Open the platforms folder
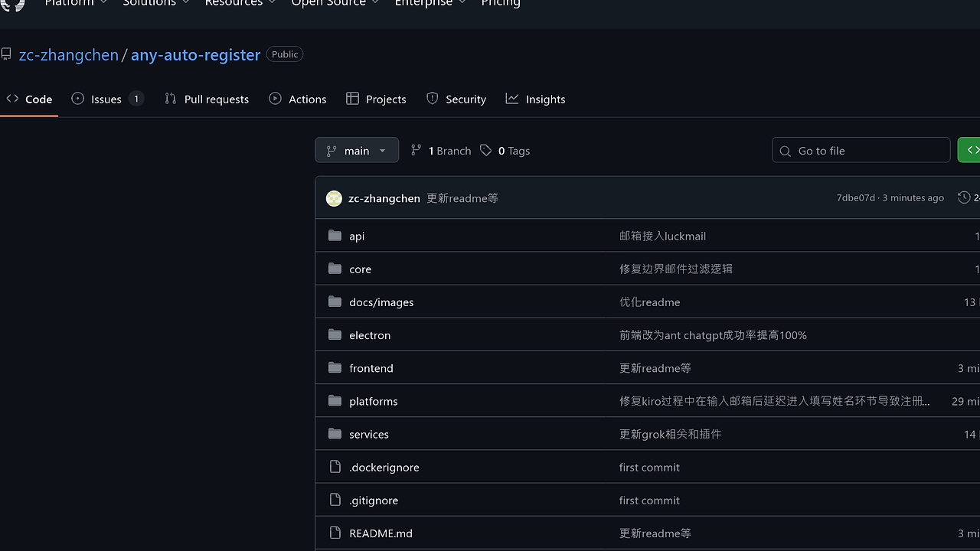The height and width of the screenshot is (551, 980). coord(374,401)
